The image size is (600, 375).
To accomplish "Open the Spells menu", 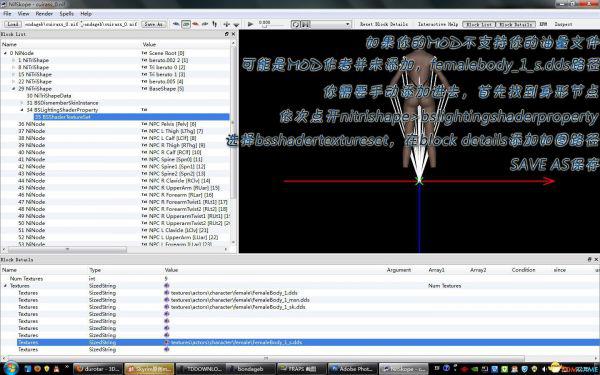I will [66, 13].
